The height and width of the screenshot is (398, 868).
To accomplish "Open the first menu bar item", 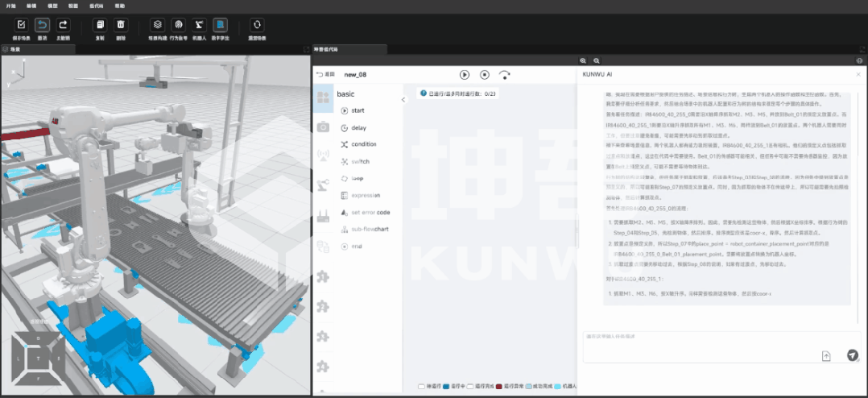I will [x=10, y=5].
